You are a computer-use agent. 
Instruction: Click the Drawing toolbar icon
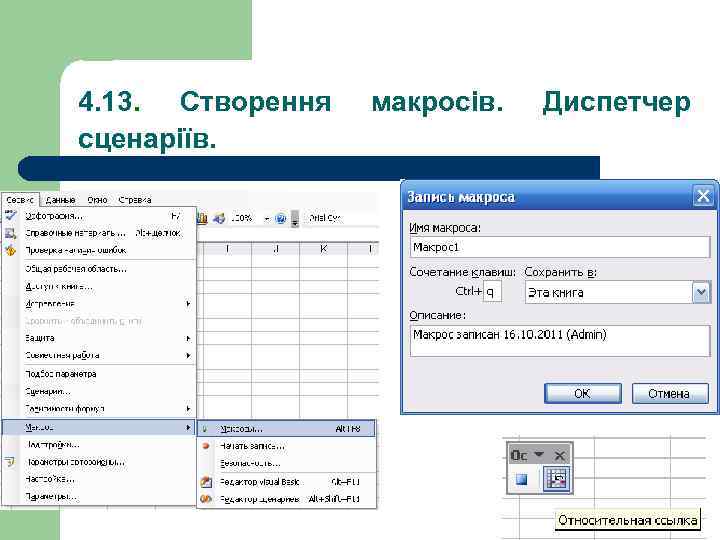tap(219, 218)
